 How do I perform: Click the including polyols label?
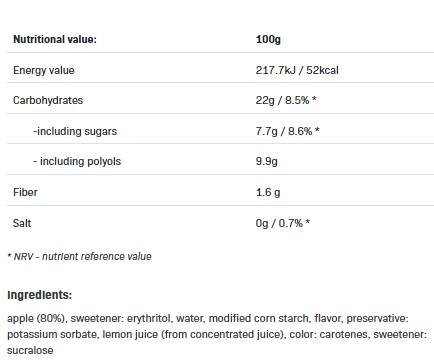click(77, 161)
